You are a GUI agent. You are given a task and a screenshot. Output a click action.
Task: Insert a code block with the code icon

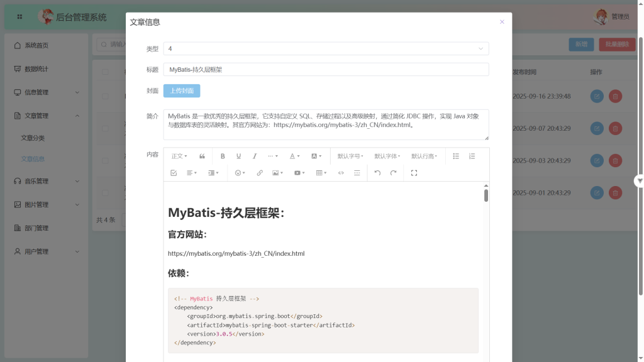click(x=341, y=173)
